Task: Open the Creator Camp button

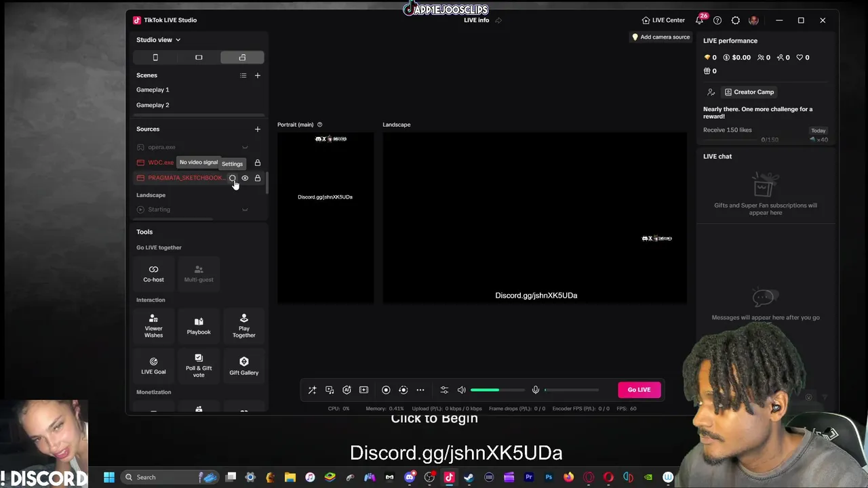Action: coord(749,92)
